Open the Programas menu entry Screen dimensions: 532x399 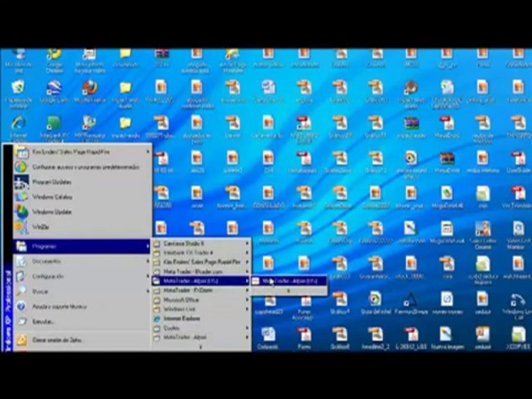(82, 246)
